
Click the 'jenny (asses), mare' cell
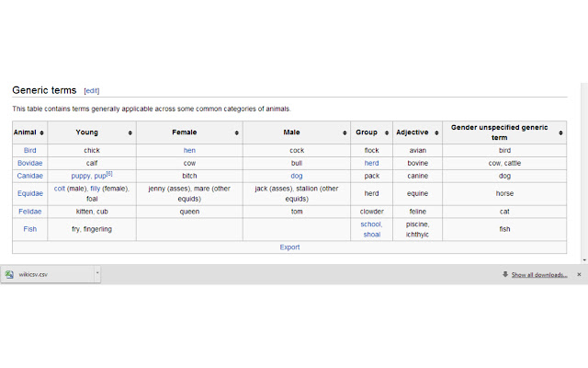pos(189,193)
